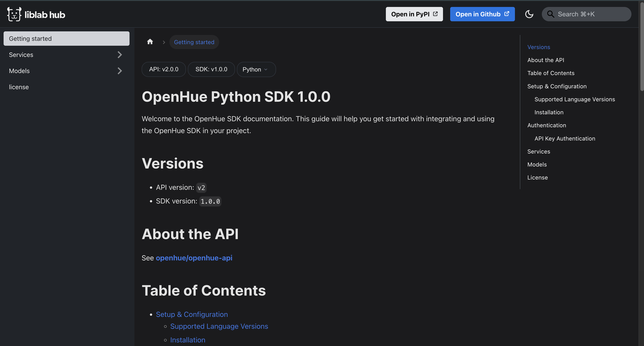This screenshot has height=346, width=644.
Task: Expand the Models sidebar section
Action: pos(120,71)
